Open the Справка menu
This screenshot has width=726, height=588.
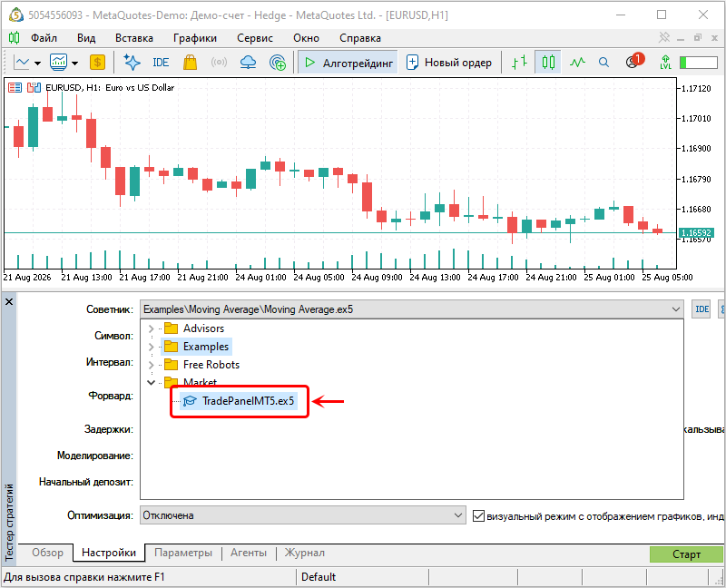click(360, 38)
